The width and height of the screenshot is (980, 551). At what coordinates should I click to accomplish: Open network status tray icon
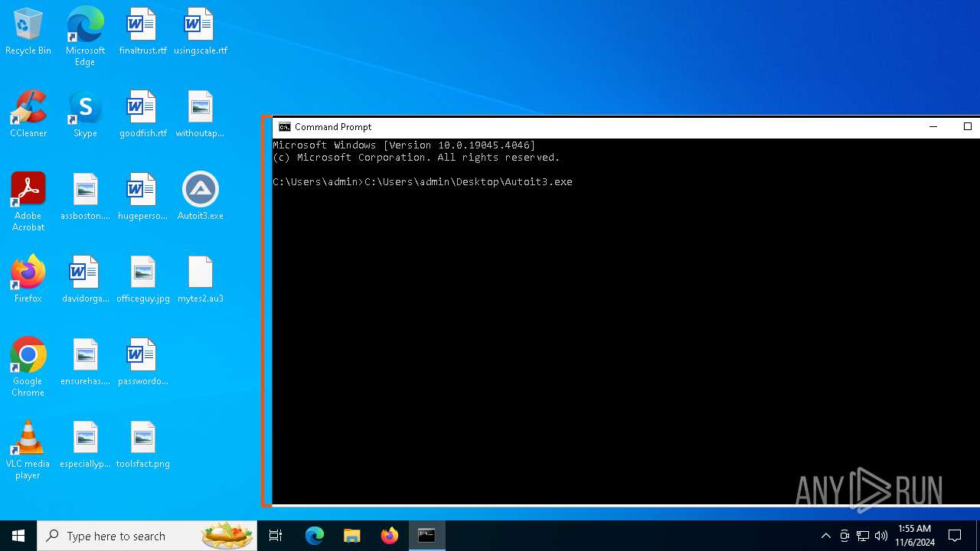[x=863, y=536]
